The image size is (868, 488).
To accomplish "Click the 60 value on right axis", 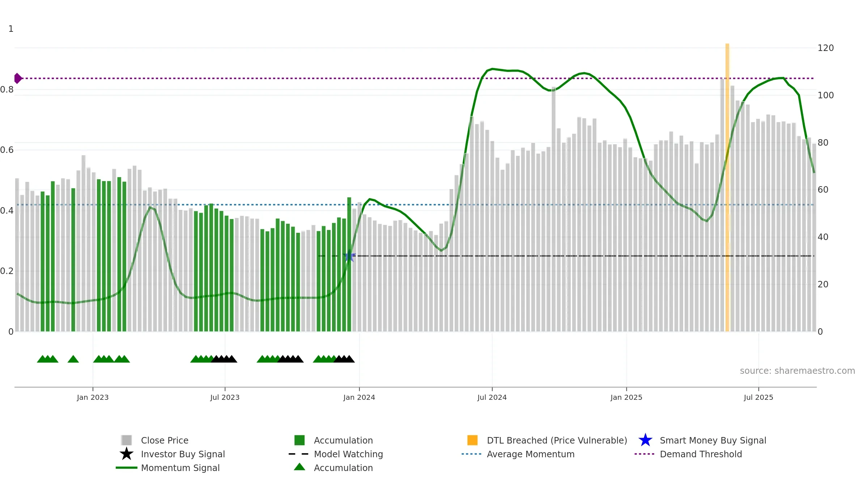I will click(x=823, y=189).
